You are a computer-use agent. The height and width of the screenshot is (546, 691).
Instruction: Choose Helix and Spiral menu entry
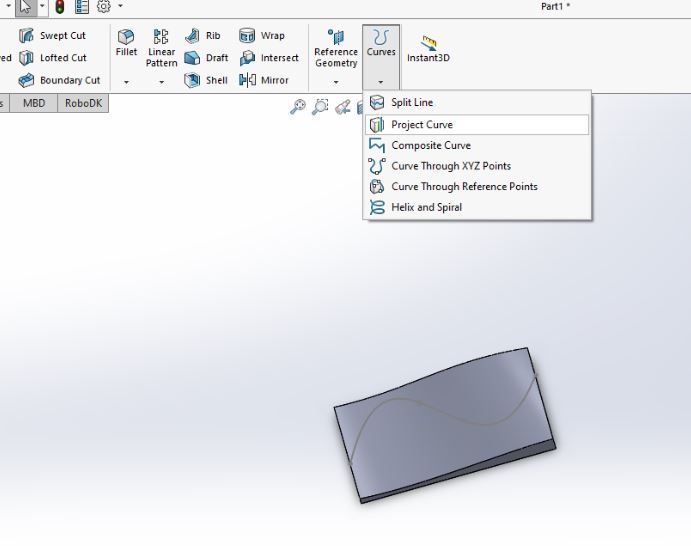point(426,207)
